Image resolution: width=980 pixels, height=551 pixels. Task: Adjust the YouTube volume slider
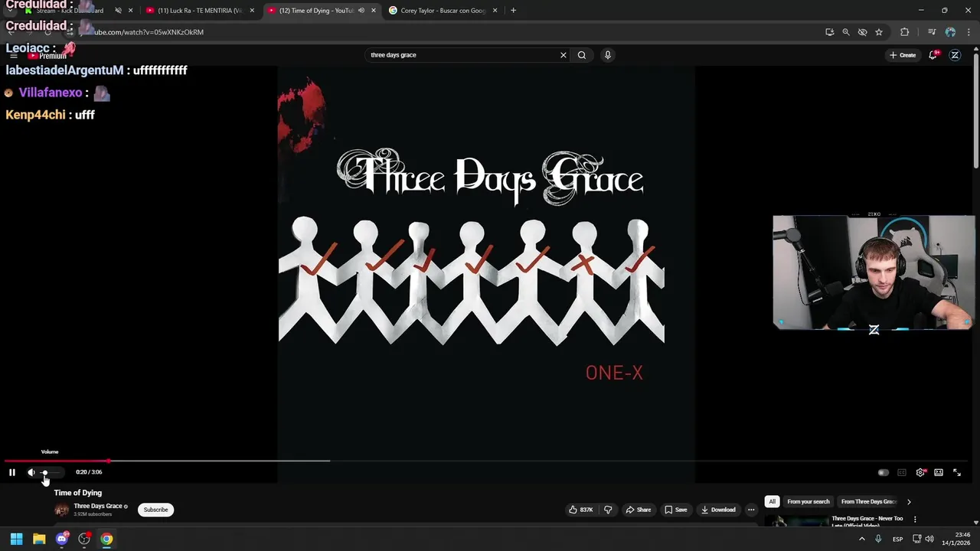49,472
